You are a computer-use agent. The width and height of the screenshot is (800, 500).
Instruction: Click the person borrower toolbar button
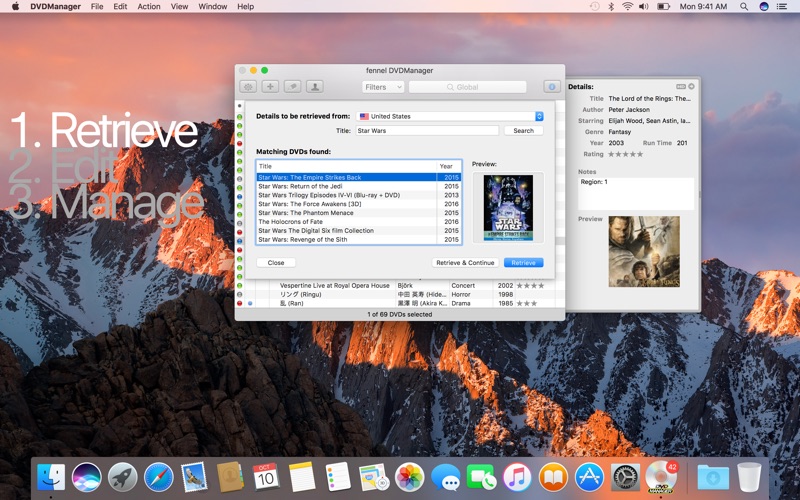tap(315, 87)
